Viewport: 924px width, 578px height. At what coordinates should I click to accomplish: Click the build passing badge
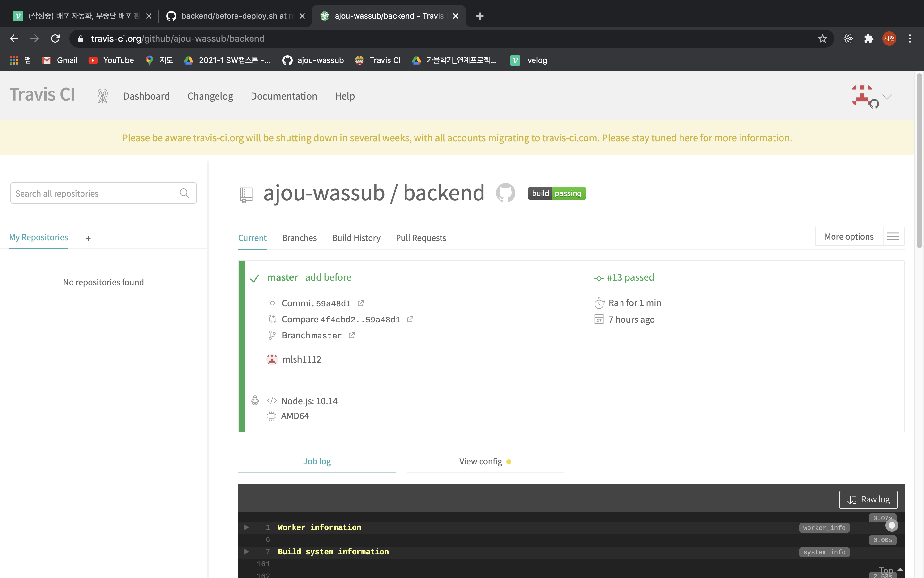pyautogui.click(x=557, y=193)
